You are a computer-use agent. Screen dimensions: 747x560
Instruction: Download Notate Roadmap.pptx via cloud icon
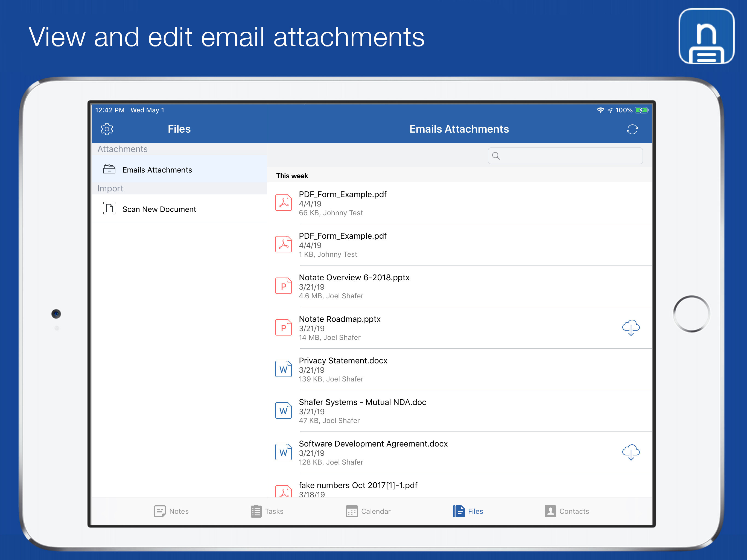pos(631,328)
